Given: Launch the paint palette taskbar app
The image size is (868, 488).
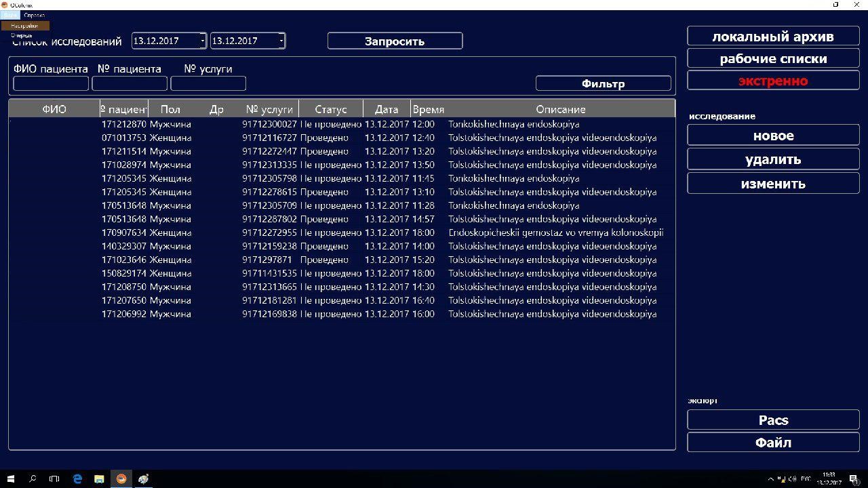Looking at the screenshot, I should 143,479.
